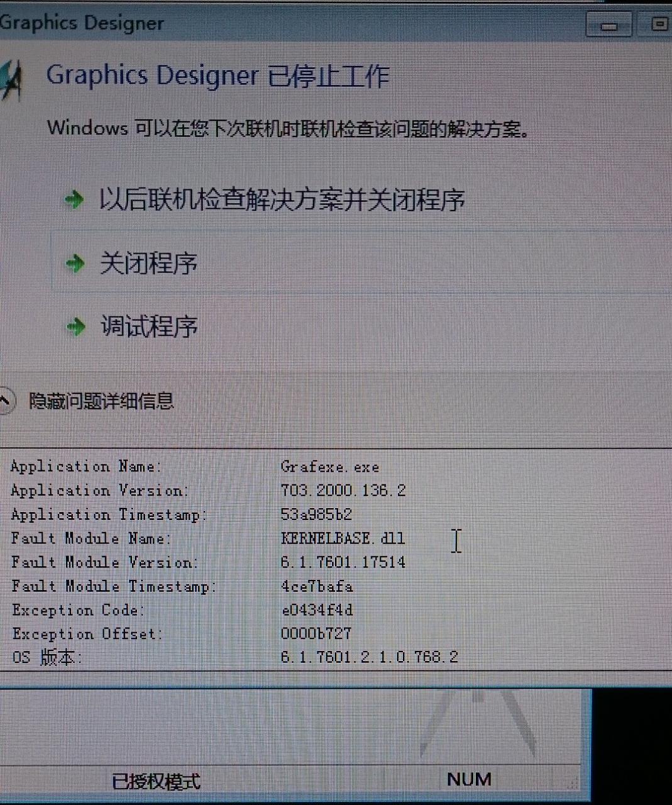Click the Application Timestamp label

[109, 514]
